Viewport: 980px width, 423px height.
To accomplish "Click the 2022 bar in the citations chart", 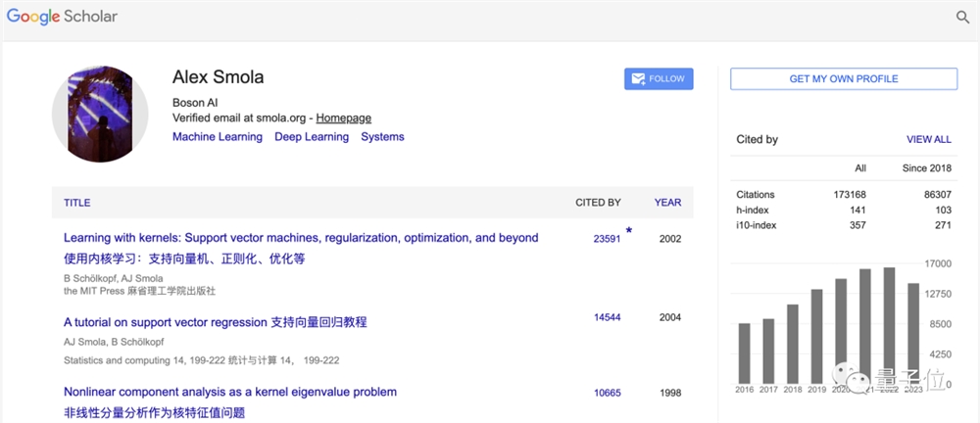I will coord(889,325).
